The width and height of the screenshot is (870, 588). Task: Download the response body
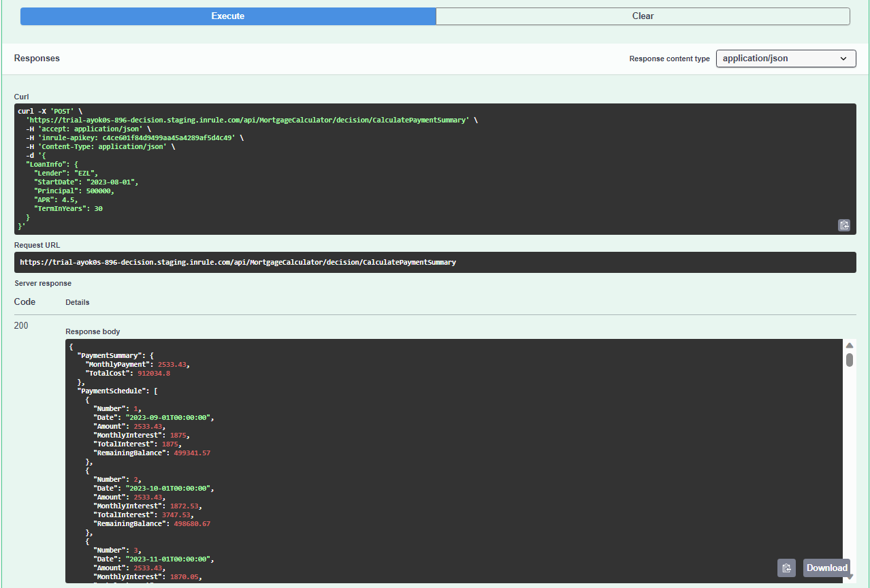826,568
